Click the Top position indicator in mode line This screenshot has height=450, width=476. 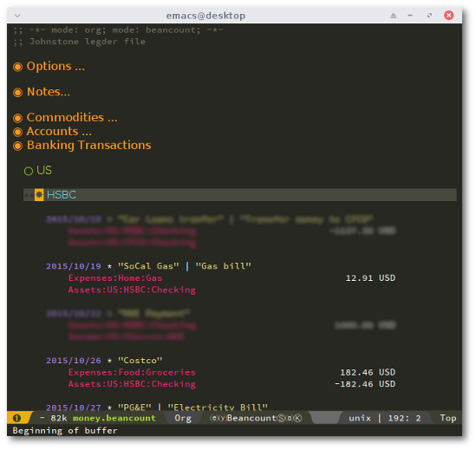tap(448, 418)
